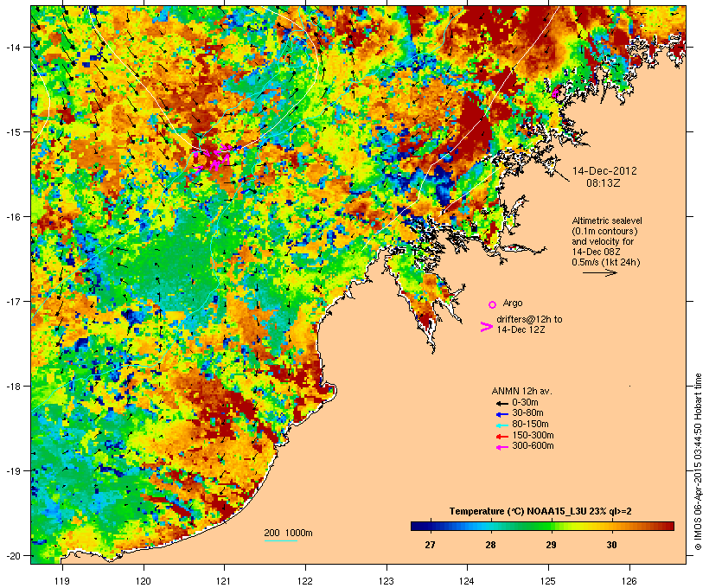The width and height of the screenshot is (709, 588).
Task: Click the blue 30-80m legend arrow
Action: tap(502, 414)
